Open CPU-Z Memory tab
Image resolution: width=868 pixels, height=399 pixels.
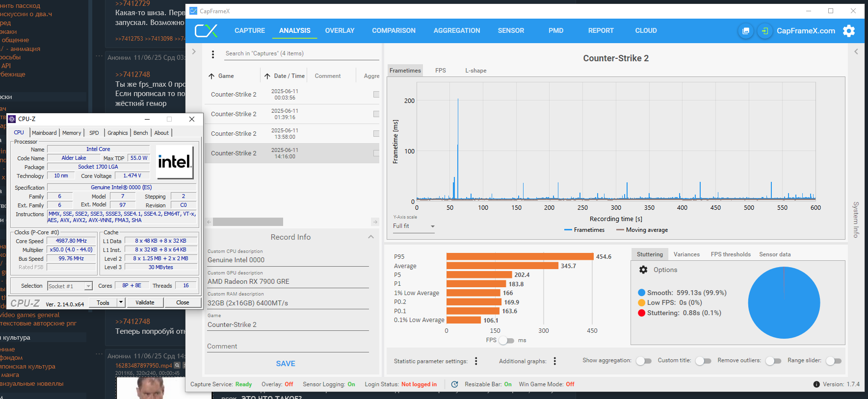click(72, 133)
